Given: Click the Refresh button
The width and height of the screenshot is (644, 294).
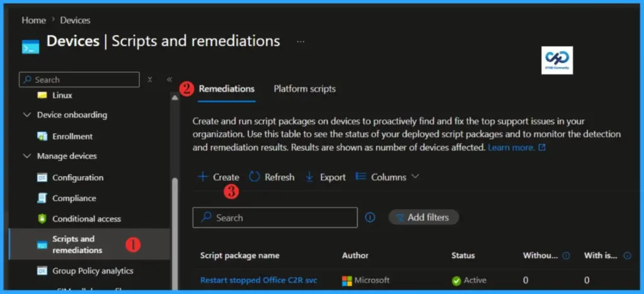Looking at the screenshot, I should click(x=272, y=178).
